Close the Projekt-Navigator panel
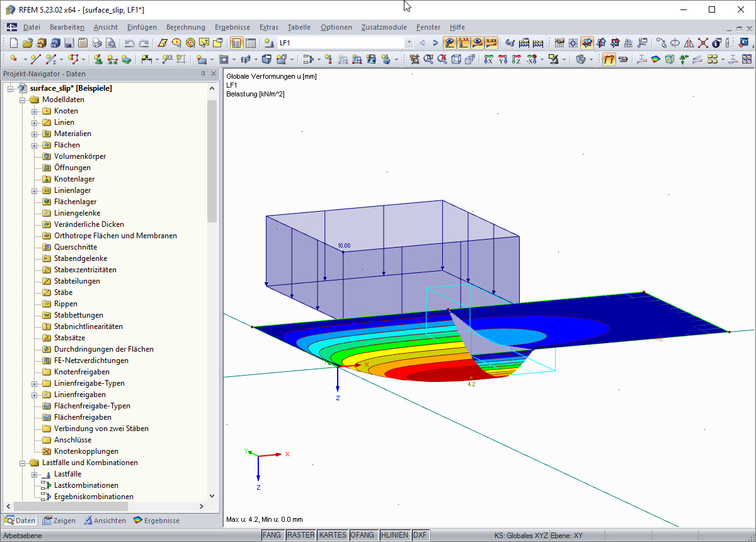 point(212,74)
